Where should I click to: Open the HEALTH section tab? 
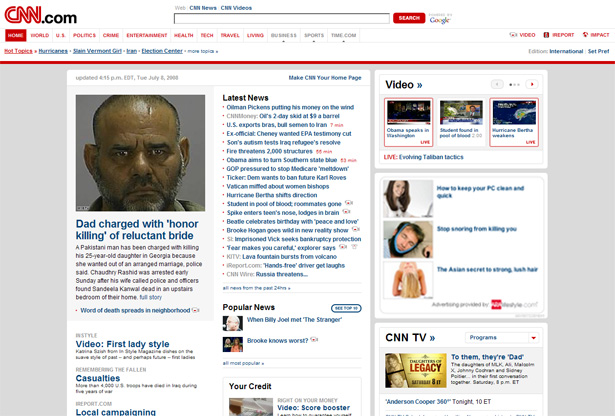click(x=184, y=35)
